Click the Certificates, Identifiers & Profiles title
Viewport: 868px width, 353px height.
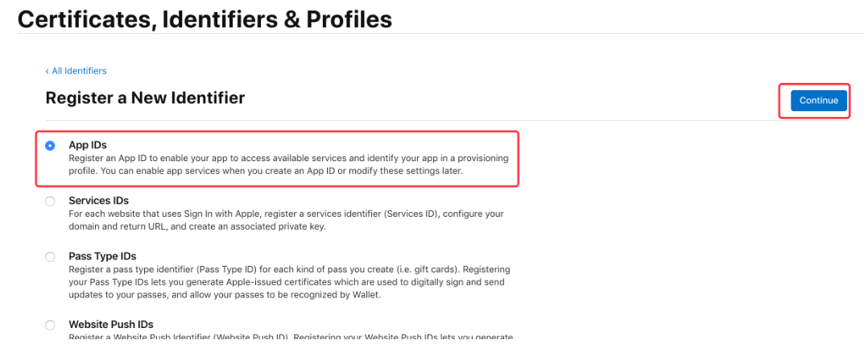[205, 19]
